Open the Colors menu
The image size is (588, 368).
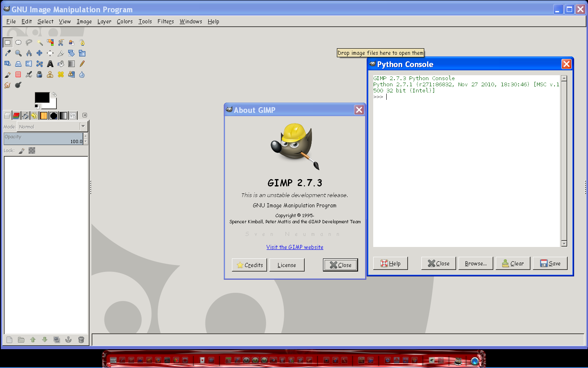coord(125,22)
